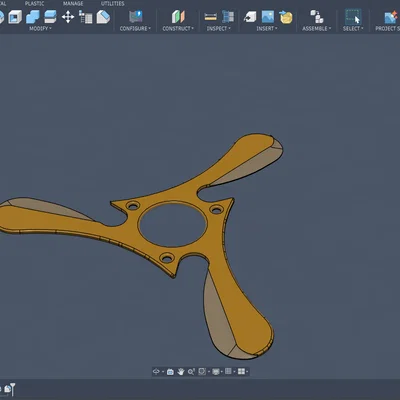Click the Interference icon in Inspect
Screen dimensions: 400x400
[228, 17]
